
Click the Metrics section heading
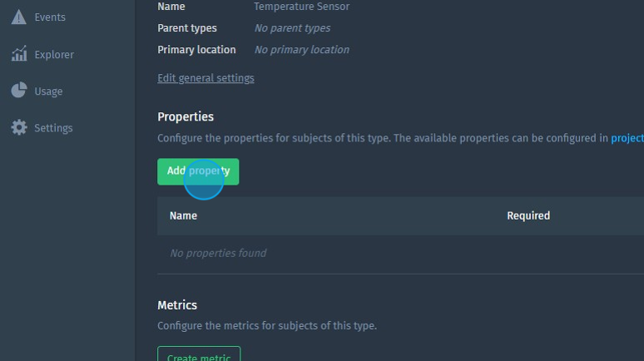click(x=177, y=305)
